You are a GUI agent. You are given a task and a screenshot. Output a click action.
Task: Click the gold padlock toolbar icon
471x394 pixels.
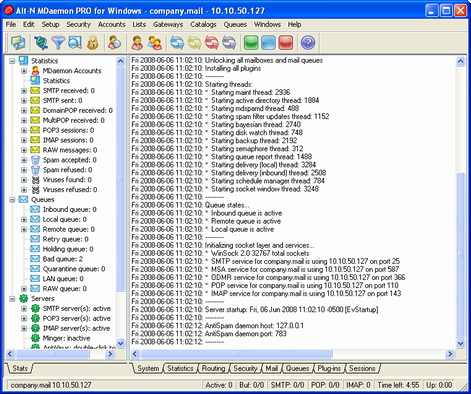pyautogui.click(x=93, y=43)
